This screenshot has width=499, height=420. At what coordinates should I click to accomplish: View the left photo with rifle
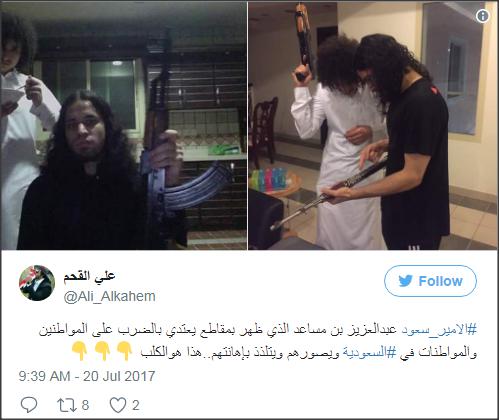[x=123, y=125]
